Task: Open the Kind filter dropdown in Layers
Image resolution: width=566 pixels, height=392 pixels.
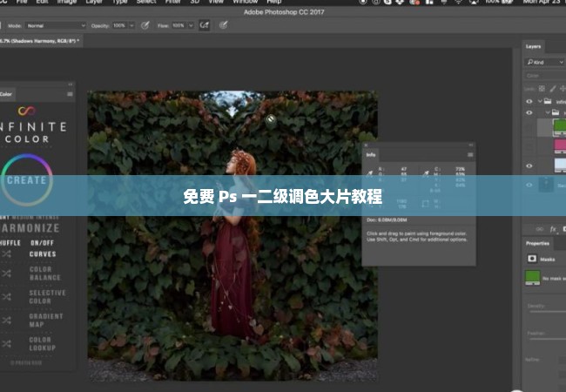Action: pyautogui.click(x=545, y=62)
